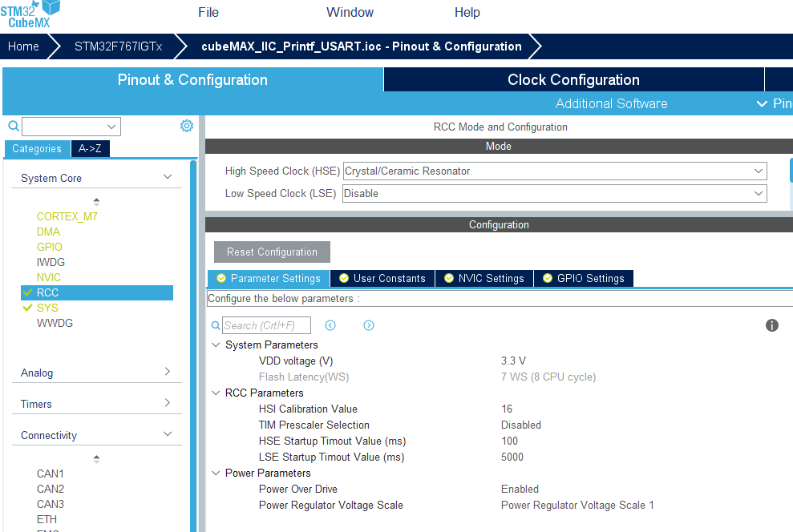This screenshot has height=532, width=793.
Task: Click the Flash Latency value 7 WS
Action: point(548,377)
